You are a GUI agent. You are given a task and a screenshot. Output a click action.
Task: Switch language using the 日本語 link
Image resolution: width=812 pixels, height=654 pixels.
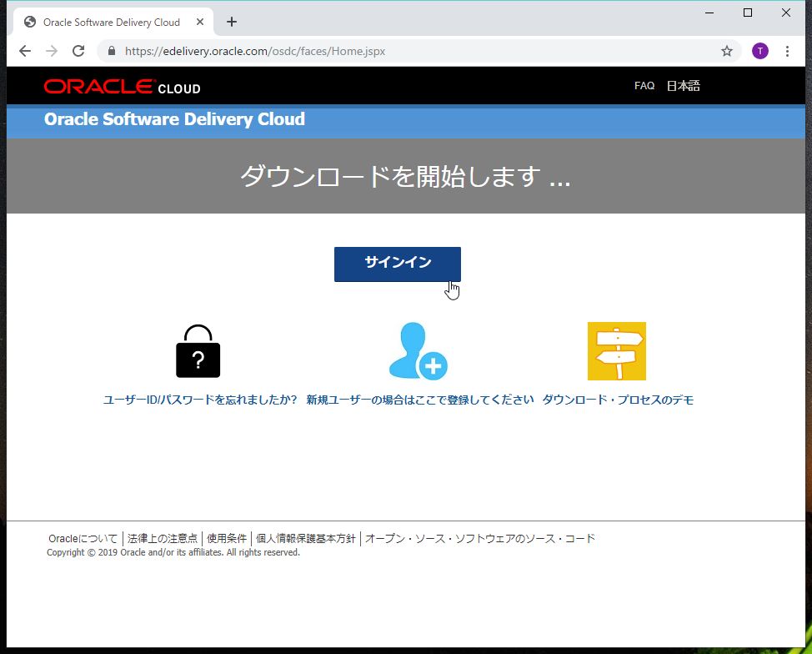tap(684, 85)
